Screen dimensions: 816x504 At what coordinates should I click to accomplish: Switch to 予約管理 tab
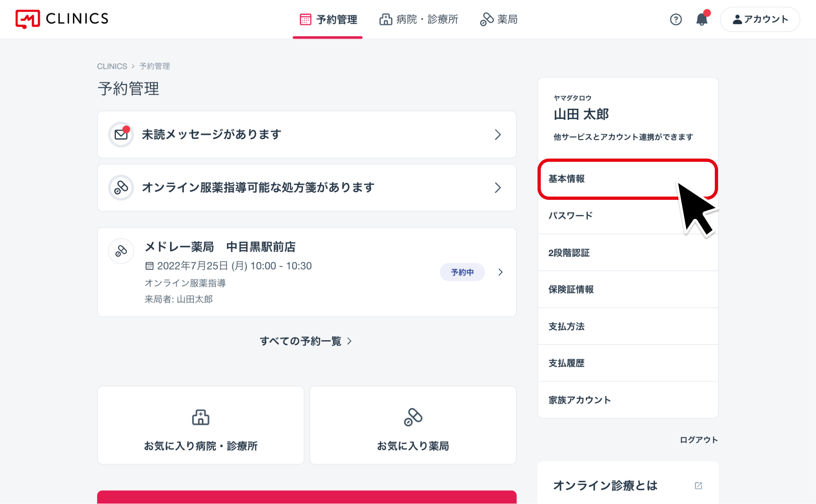click(x=328, y=19)
